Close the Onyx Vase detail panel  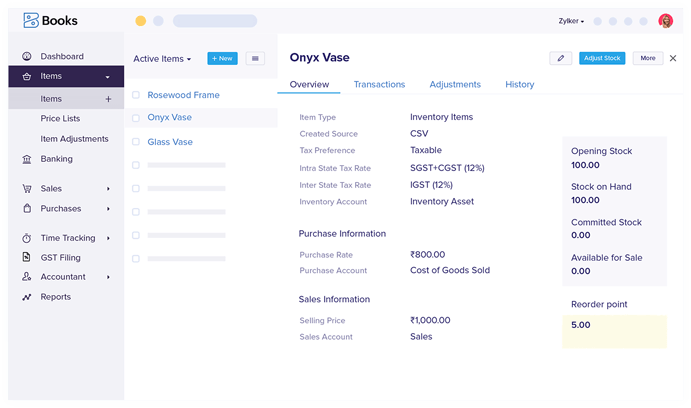[673, 58]
